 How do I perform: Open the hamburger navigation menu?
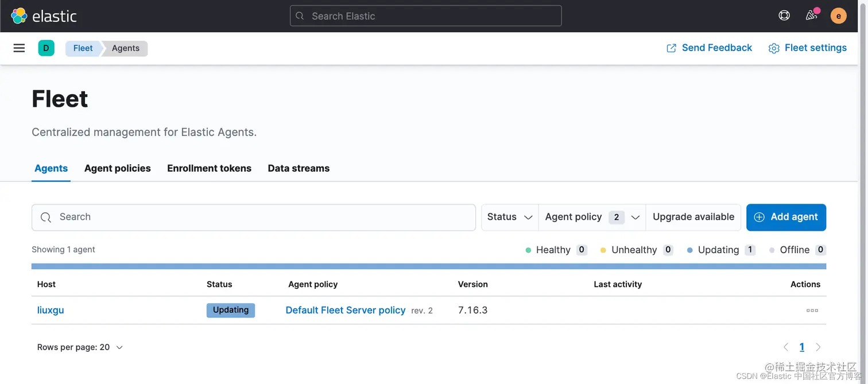(x=19, y=48)
